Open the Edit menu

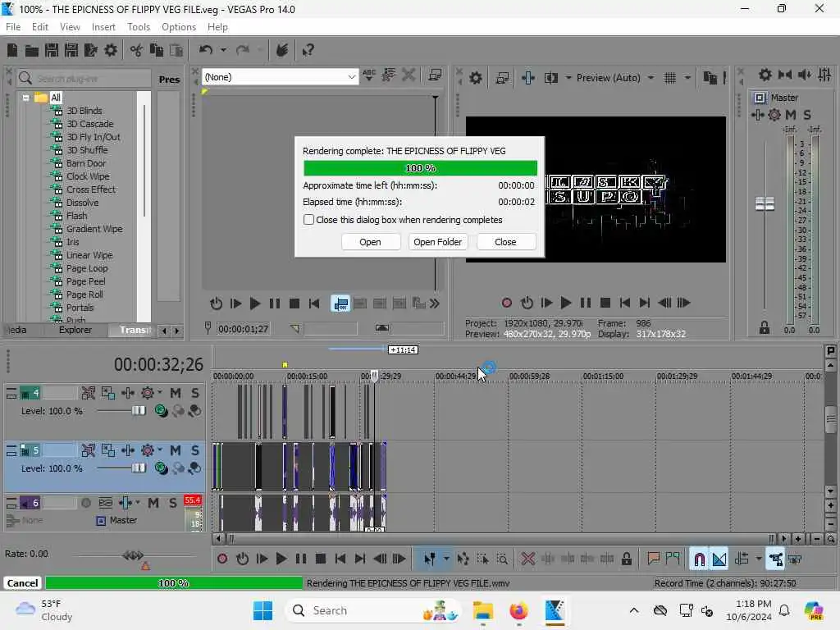(39, 27)
